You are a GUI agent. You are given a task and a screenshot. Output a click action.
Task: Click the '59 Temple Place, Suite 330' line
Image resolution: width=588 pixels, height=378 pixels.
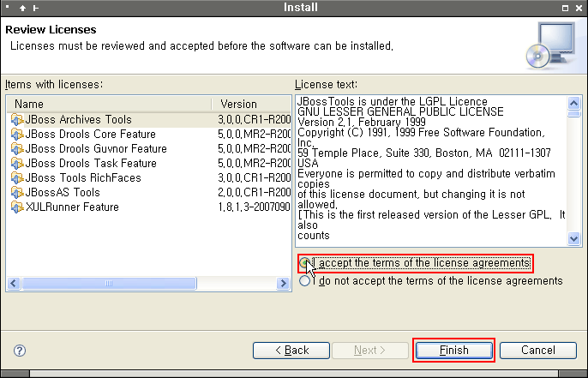coord(424,153)
